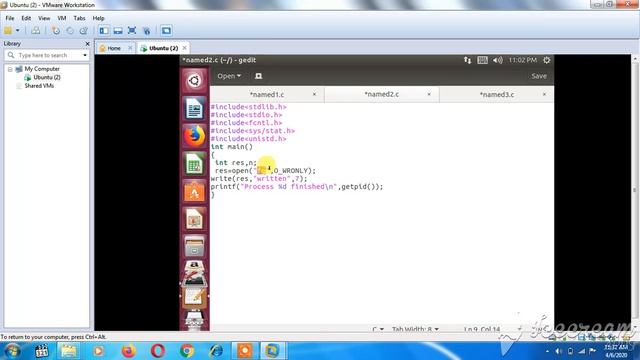This screenshot has height=360, width=640.
Task: Toggle the thumbnail bar toolbar icon
Action: coord(118,31)
